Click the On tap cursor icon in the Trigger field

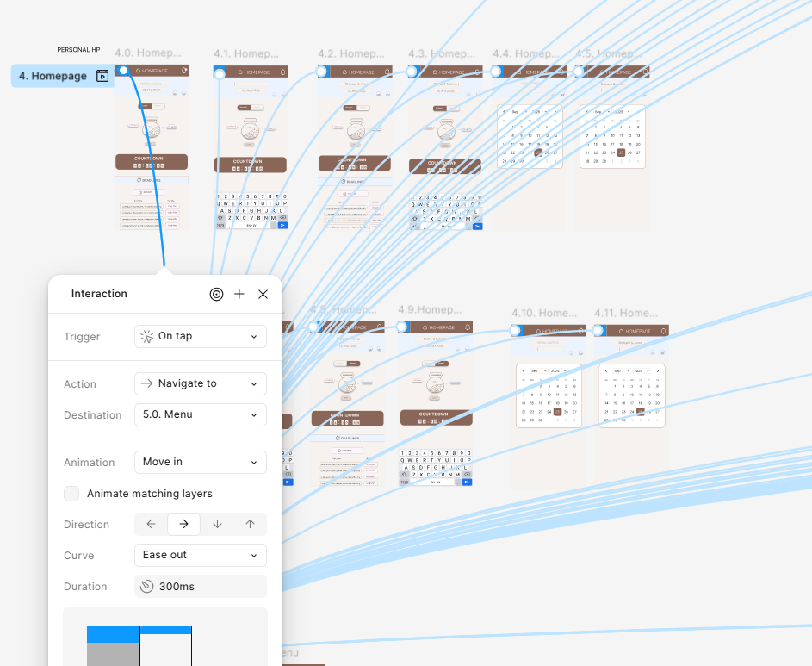tap(145, 336)
